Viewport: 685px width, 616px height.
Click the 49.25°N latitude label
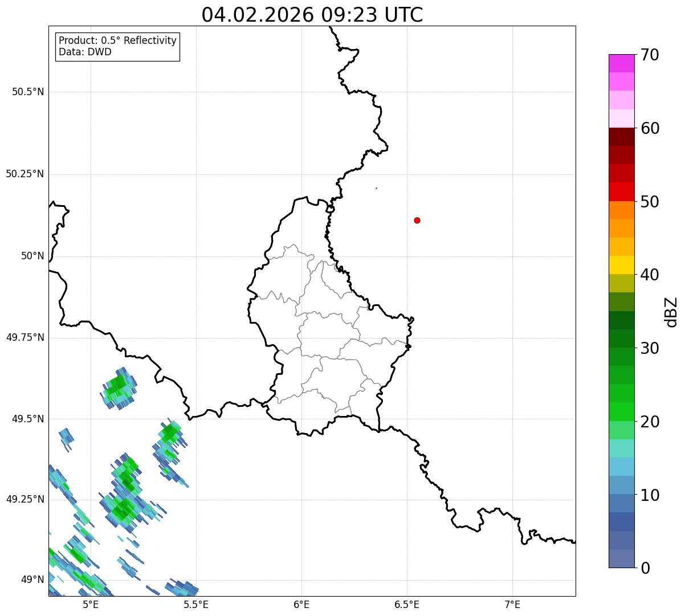[25, 499]
